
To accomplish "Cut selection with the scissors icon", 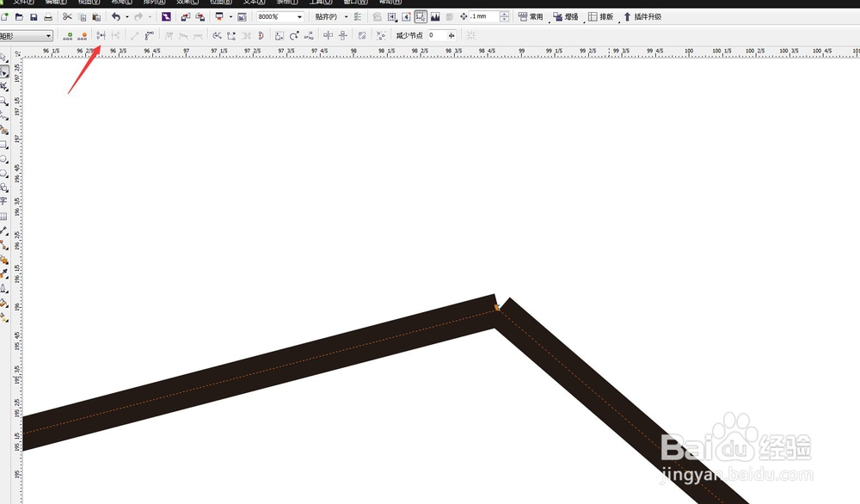I will tap(67, 17).
